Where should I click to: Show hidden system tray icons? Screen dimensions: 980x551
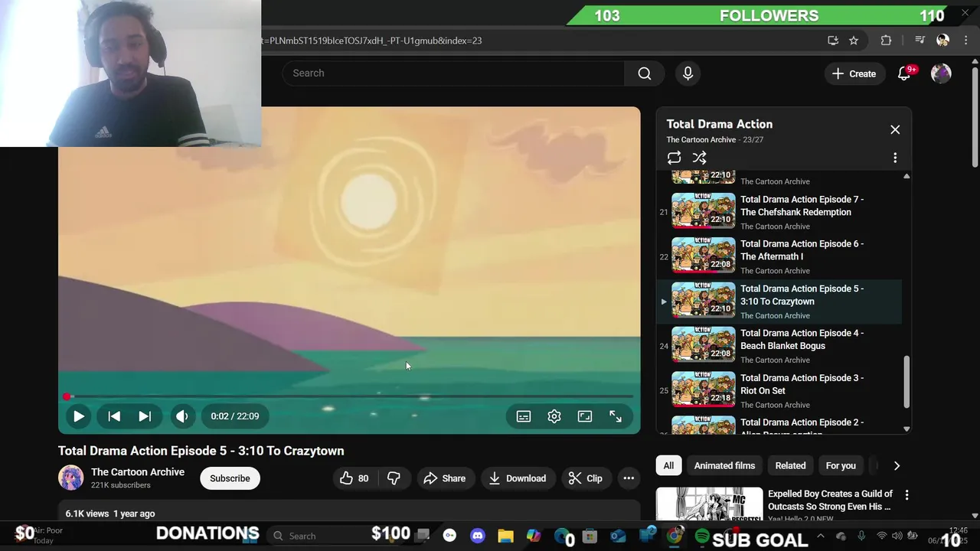pos(820,536)
